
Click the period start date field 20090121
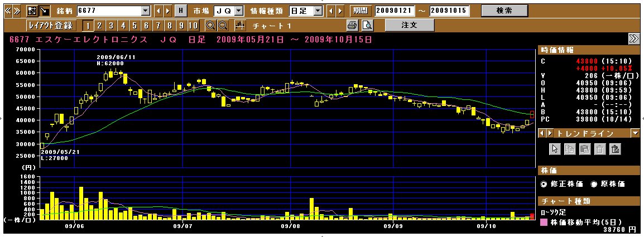(395, 11)
